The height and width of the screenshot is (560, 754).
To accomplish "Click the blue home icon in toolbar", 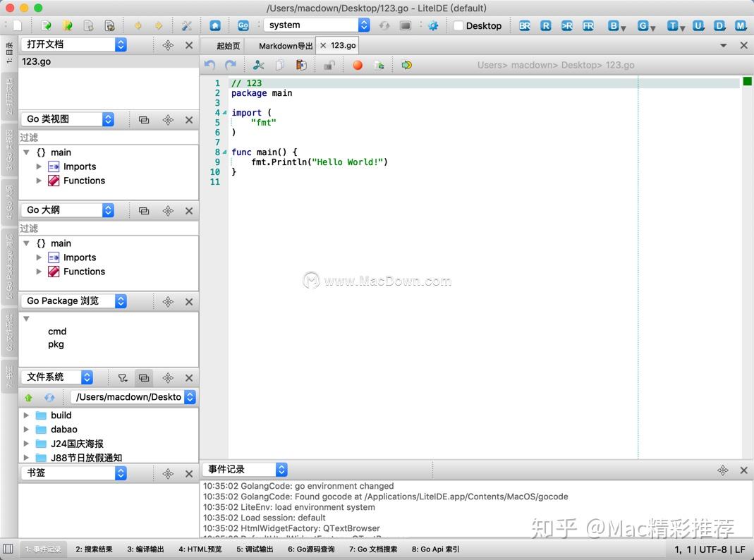I will 215,25.
